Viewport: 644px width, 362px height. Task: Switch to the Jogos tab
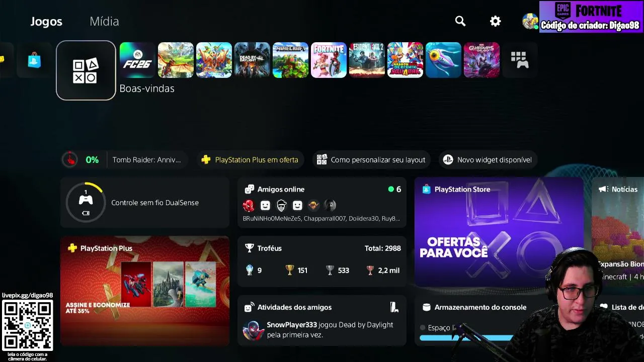tap(46, 21)
